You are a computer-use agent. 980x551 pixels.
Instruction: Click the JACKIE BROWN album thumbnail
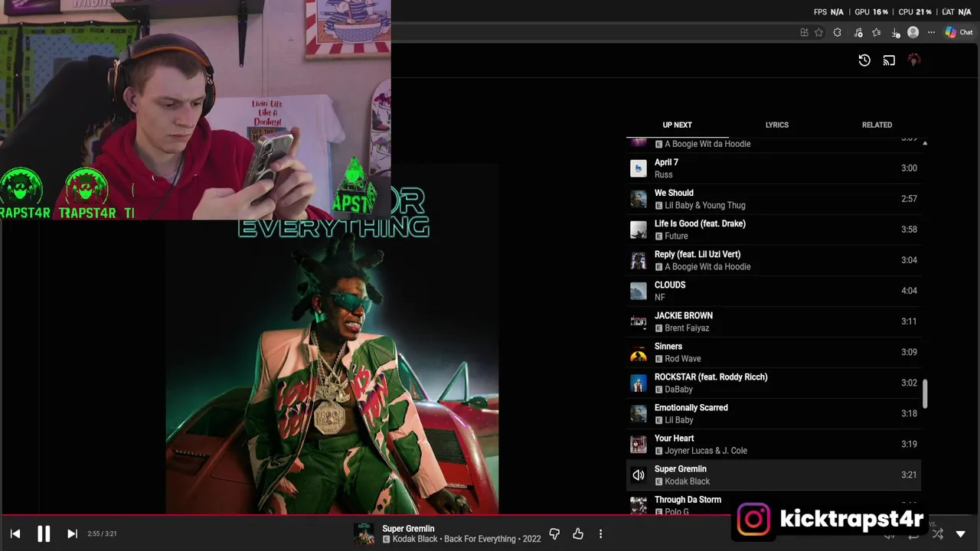coord(638,321)
